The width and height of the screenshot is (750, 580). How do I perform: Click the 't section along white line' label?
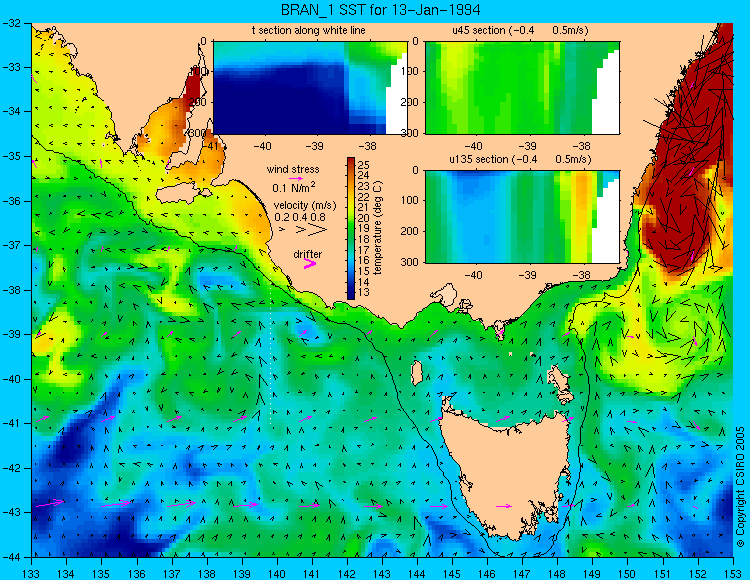tap(309, 31)
